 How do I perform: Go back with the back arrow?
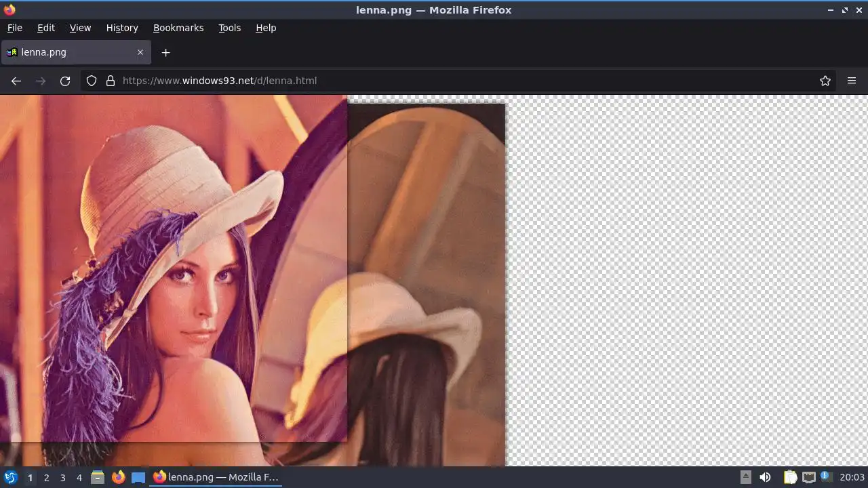click(x=16, y=81)
